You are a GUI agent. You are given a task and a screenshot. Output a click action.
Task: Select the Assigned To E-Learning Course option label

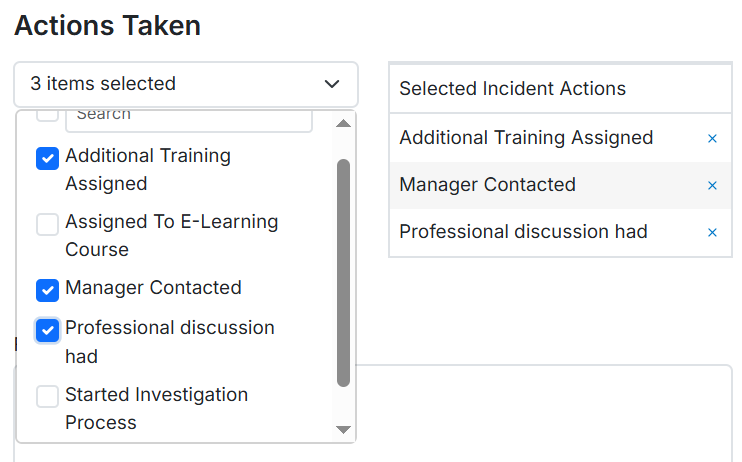[x=171, y=235]
